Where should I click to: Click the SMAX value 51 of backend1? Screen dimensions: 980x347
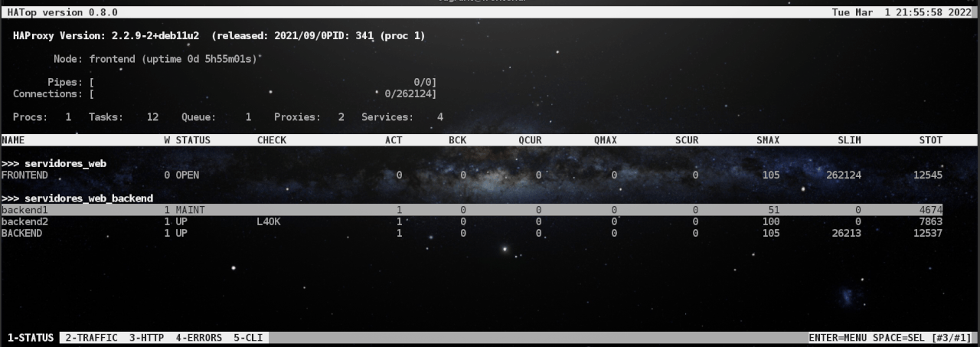pyautogui.click(x=773, y=210)
